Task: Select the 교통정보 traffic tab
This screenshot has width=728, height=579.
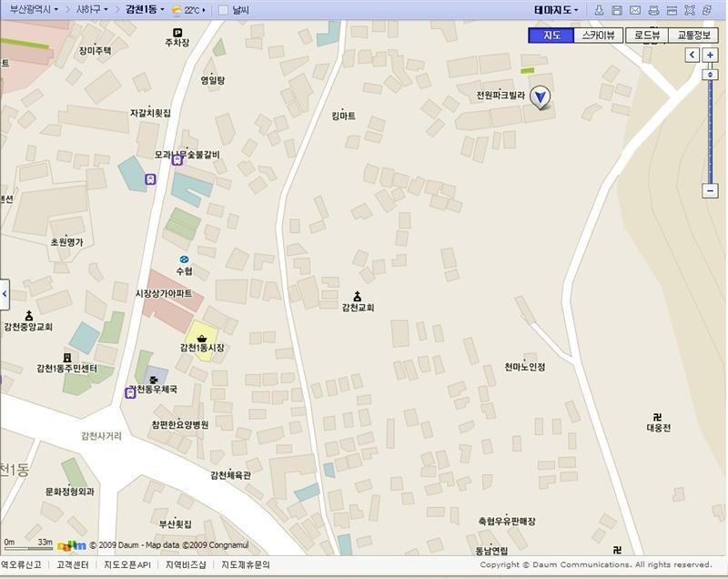Action: pos(693,36)
